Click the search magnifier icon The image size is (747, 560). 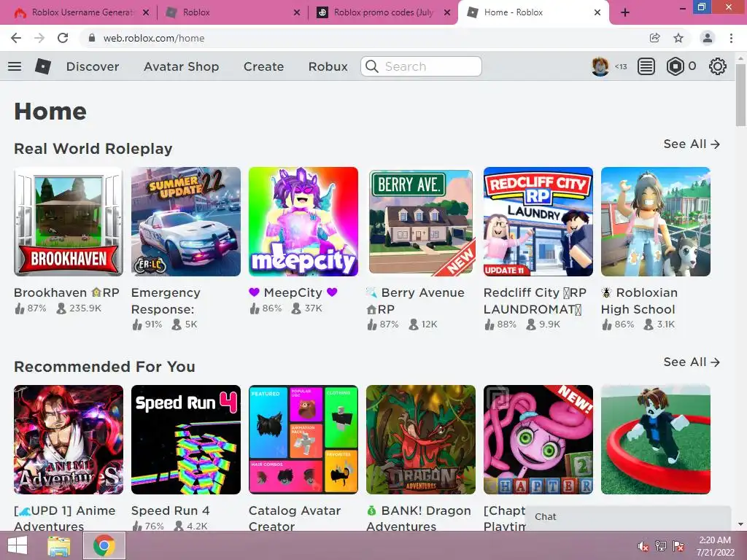[372, 66]
